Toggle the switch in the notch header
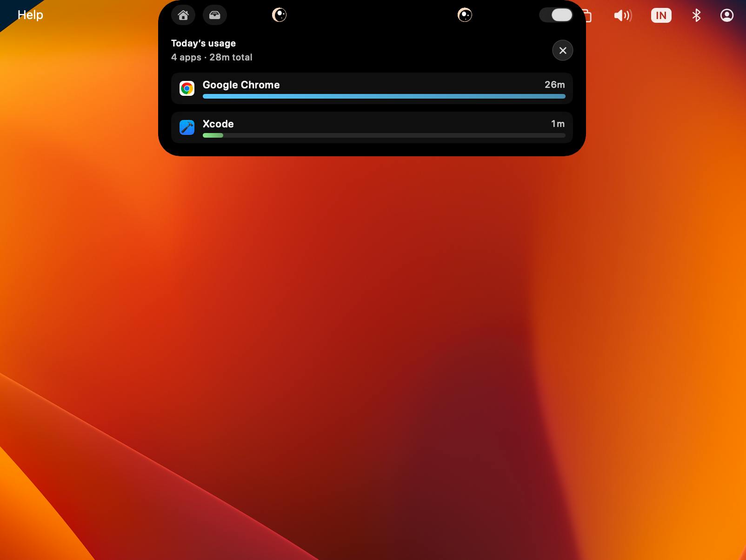Image resolution: width=746 pixels, height=560 pixels. click(556, 15)
